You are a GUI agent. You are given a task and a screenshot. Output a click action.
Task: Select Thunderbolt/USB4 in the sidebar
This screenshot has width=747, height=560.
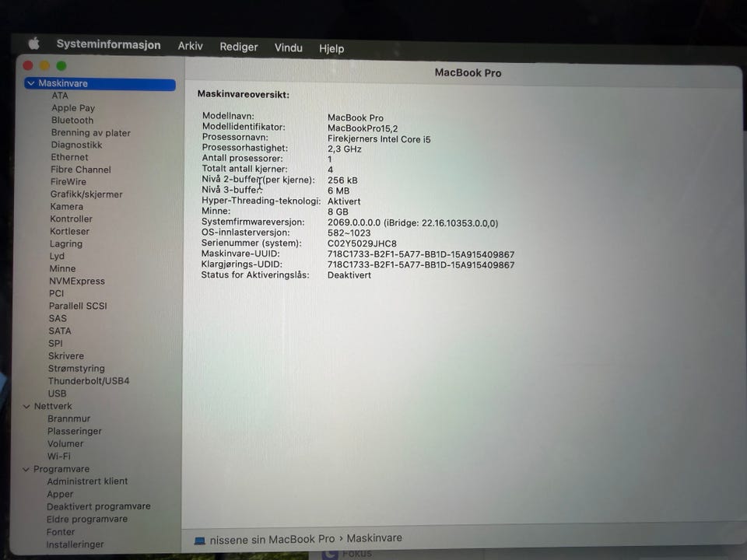click(89, 381)
